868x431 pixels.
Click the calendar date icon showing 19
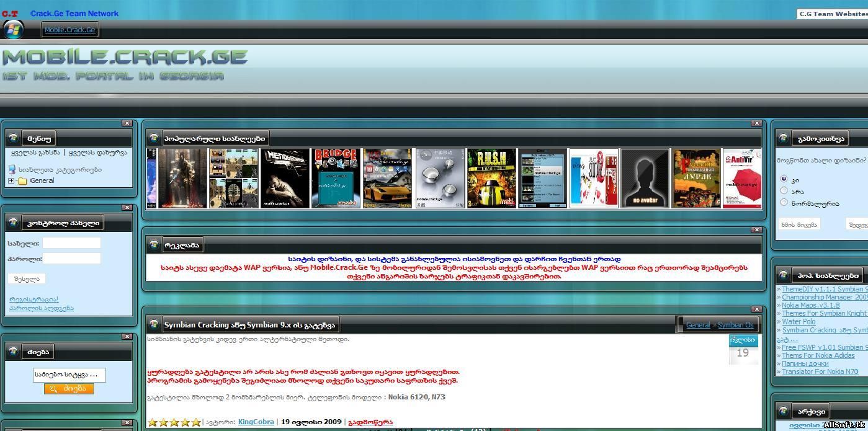click(x=743, y=349)
